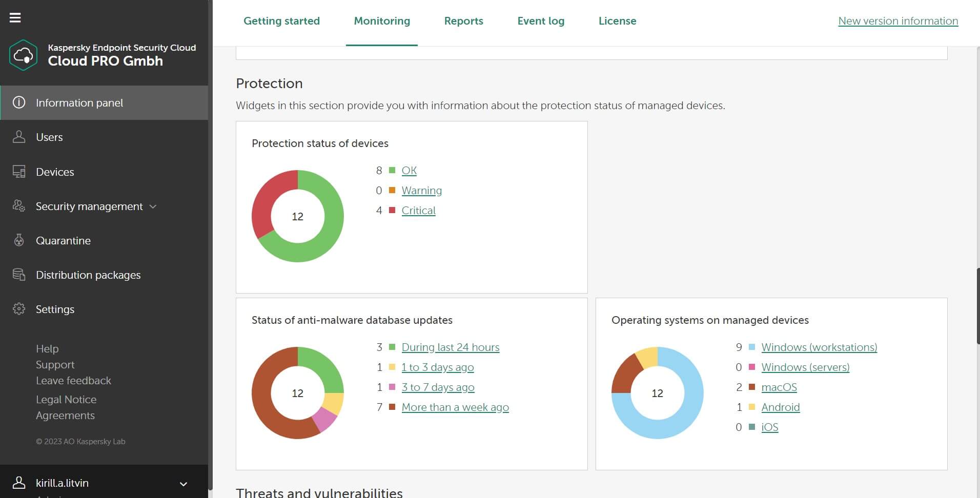
Task: Collapse the sidebar with the hamburger icon
Action: click(15, 17)
